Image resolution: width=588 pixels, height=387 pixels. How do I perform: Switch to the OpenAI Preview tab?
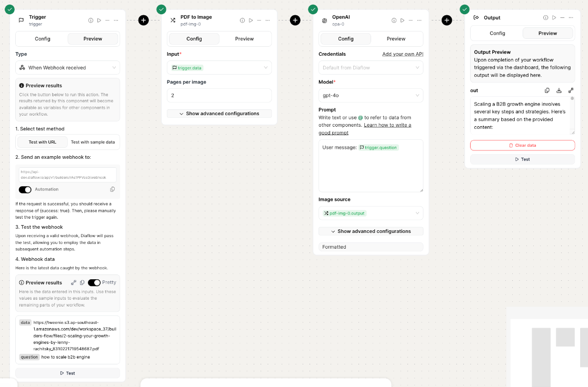click(x=396, y=39)
